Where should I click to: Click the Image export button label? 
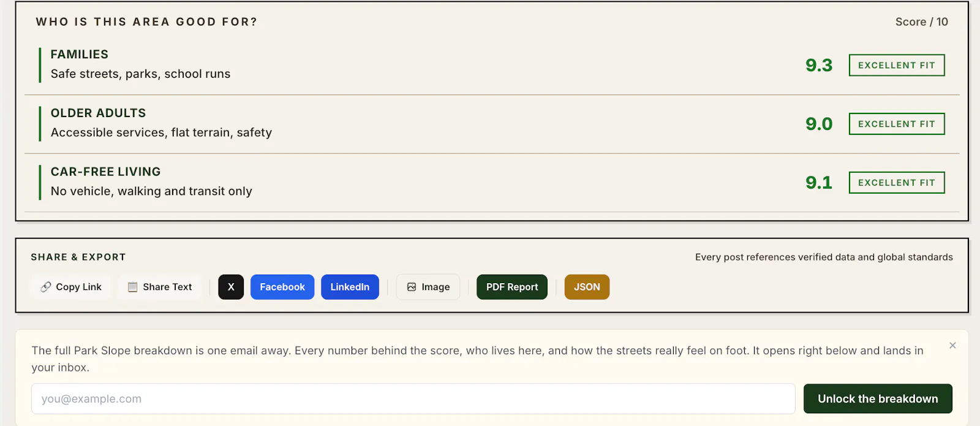coord(435,287)
